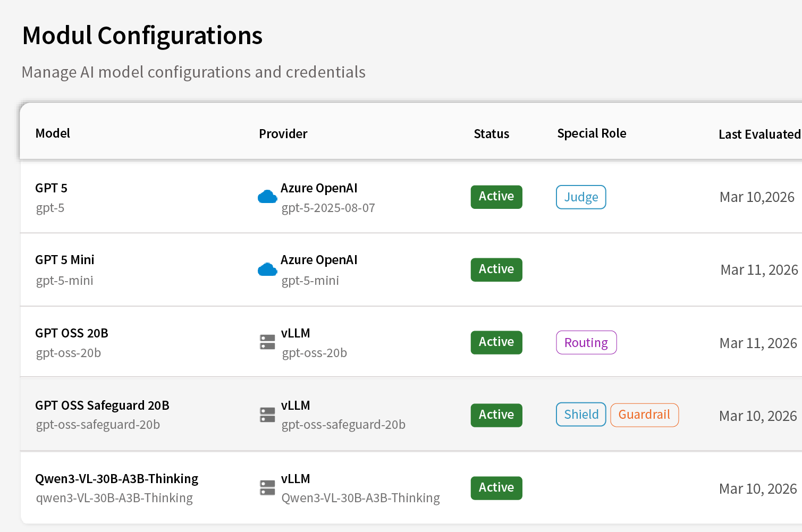Select gpt-5-mini identifier under GPT 5 Mini name
Viewport: 802px width, 532px height.
[64, 281]
